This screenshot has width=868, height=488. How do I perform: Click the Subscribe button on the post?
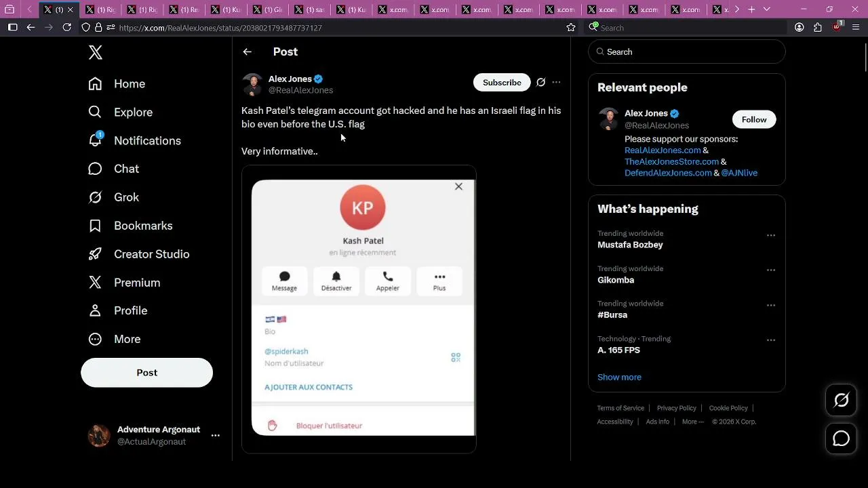[502, 82]
